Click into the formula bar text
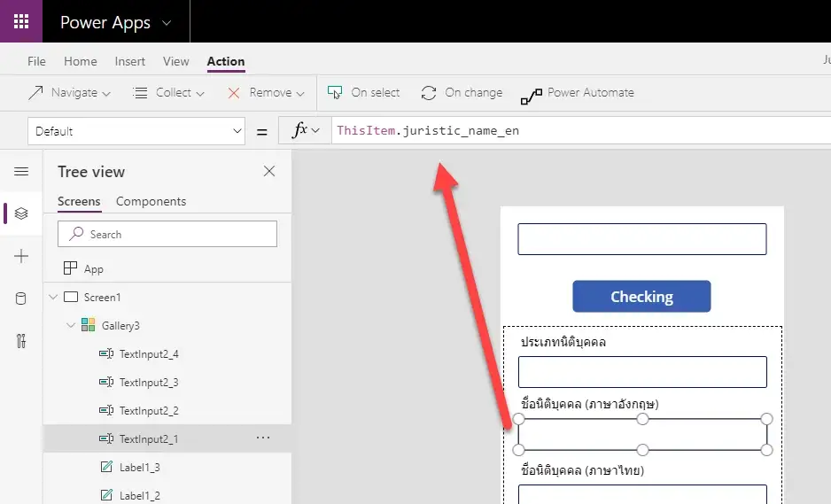Screen dimensions: 831x504 428,130
